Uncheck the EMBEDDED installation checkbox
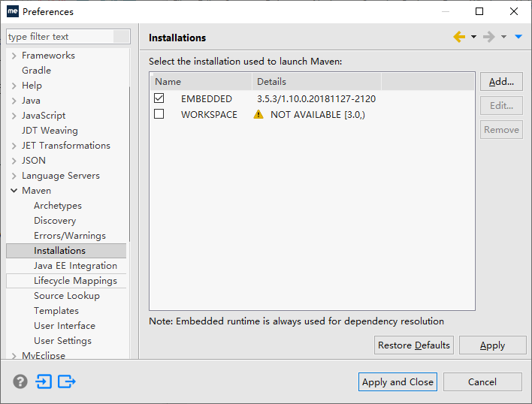 159,98
